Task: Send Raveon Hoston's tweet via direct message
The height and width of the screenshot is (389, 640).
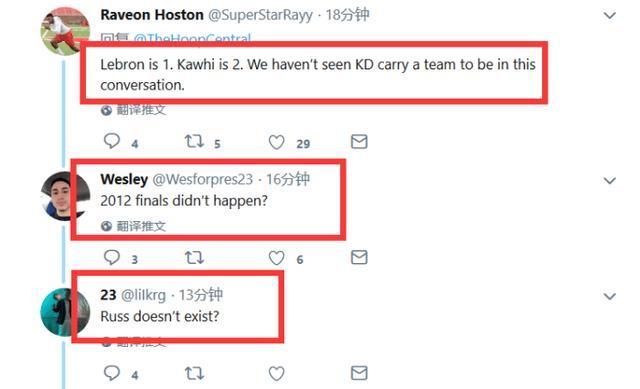Action: click(359, 142)
